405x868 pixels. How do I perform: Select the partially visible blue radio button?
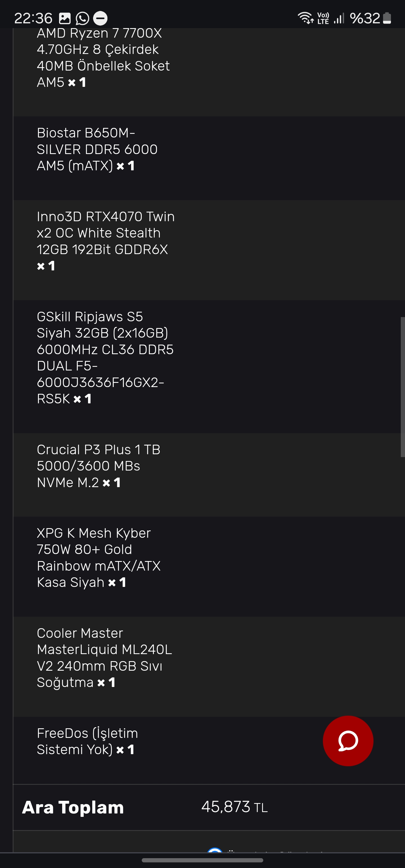pos(215,849)
